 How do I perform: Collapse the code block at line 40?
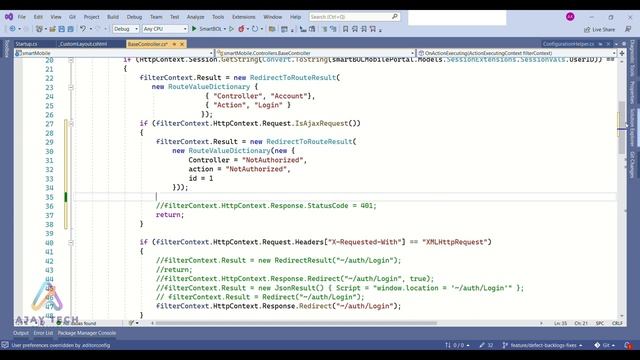tap(71, 242)
